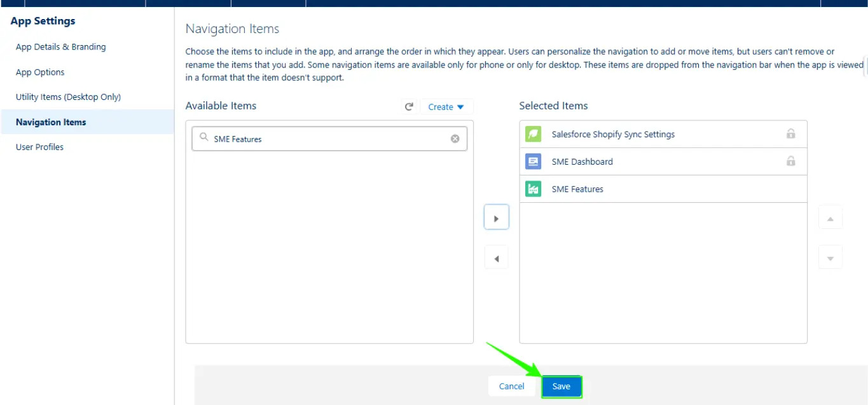Open Utility Items (Desktop Only) section
The image size is (868, 405).
click(68, 97)
